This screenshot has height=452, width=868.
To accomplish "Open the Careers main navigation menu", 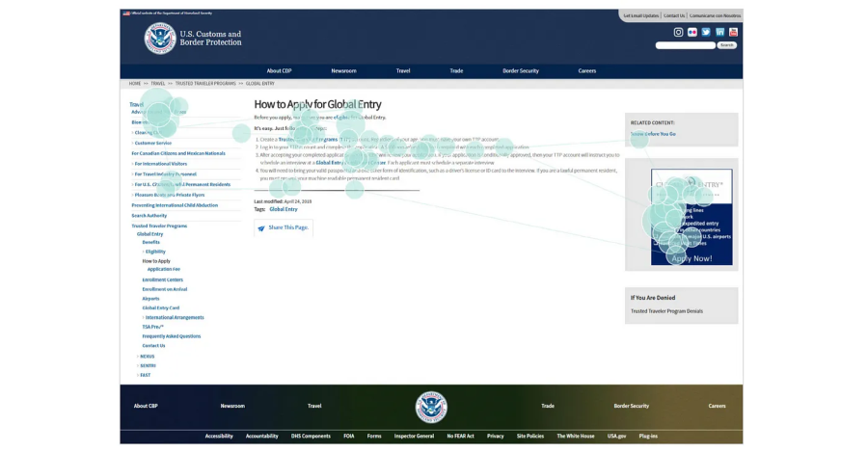I will point(586,70).
